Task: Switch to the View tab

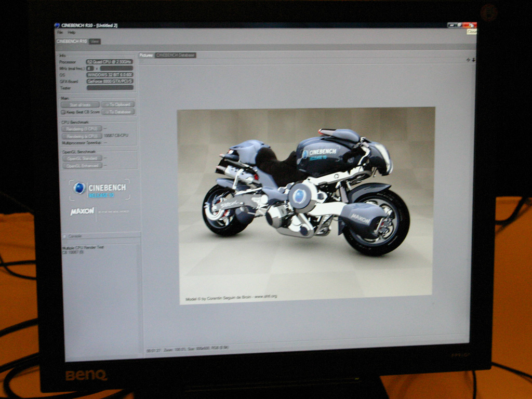Action: [x=95, y=42]
